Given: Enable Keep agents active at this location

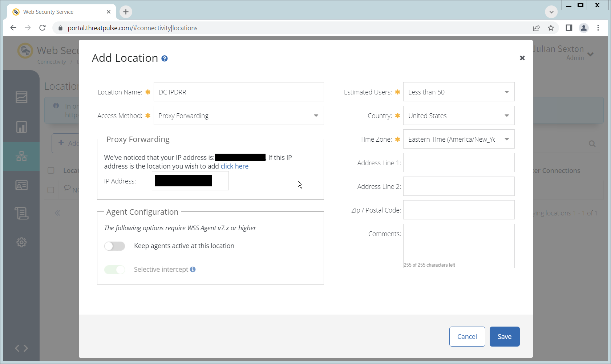Looking at the screenshot, I should [114, 246].
